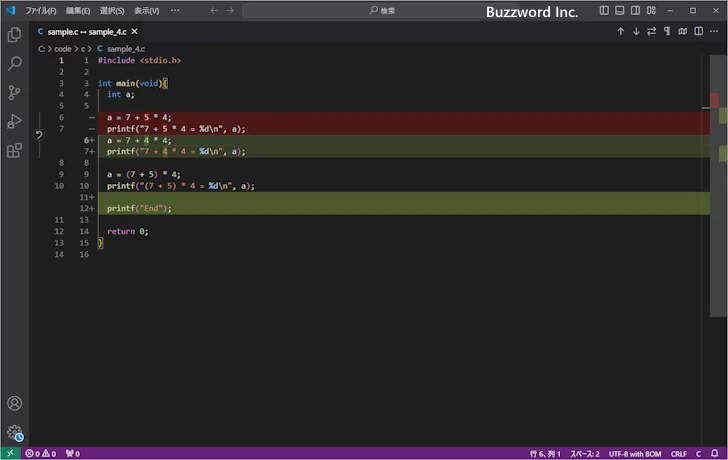Click UTF-8 with BOM encoding in status bar
The width and height of the screenshot is (728, 460).
tap(634, 453)
